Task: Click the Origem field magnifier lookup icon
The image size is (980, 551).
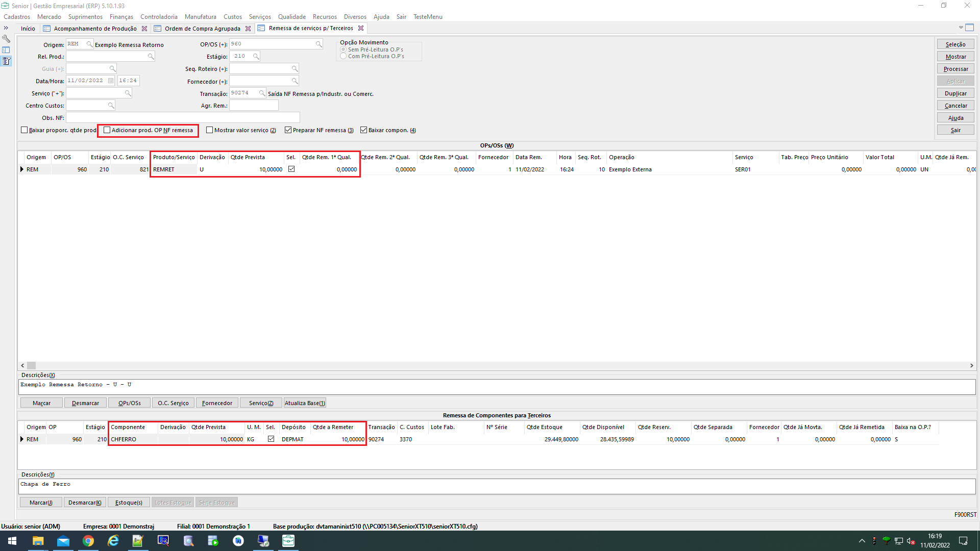Action: (89, 44)
